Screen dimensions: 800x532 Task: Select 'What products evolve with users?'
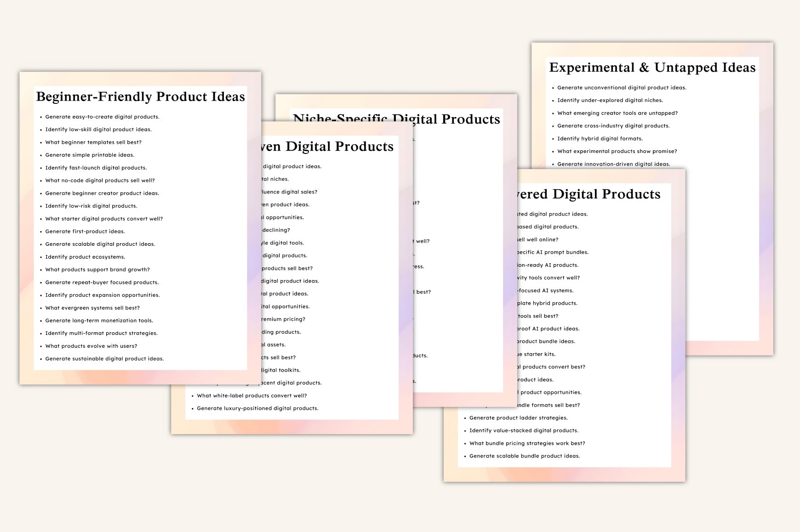[x=91, y=346]
